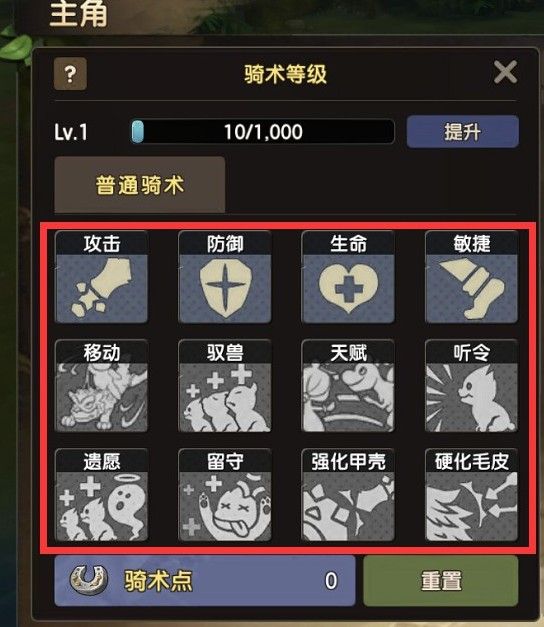Click the horseshoe riding points icon
This screenshot has height=627, width=544.
pyautogui.click(x=89, y=579)
